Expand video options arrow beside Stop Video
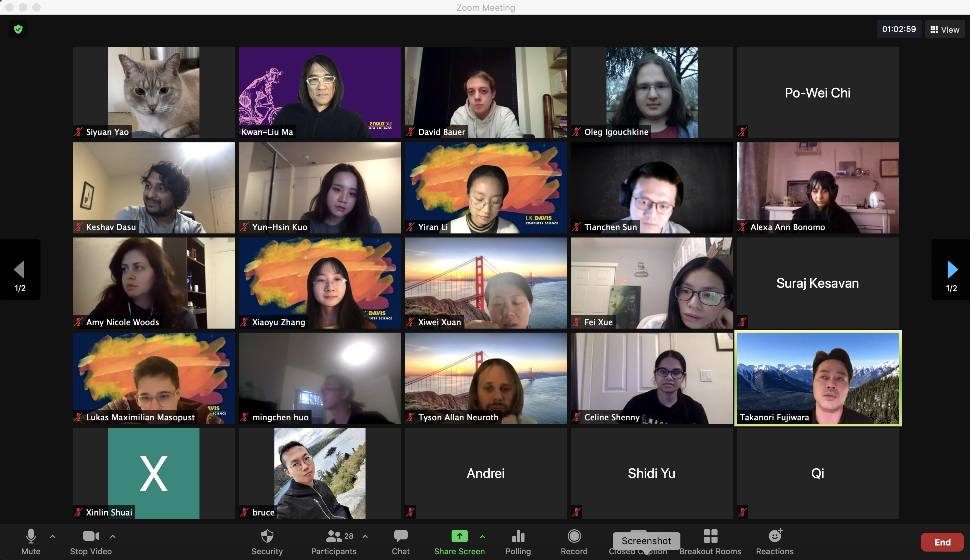 coord(113,536)
